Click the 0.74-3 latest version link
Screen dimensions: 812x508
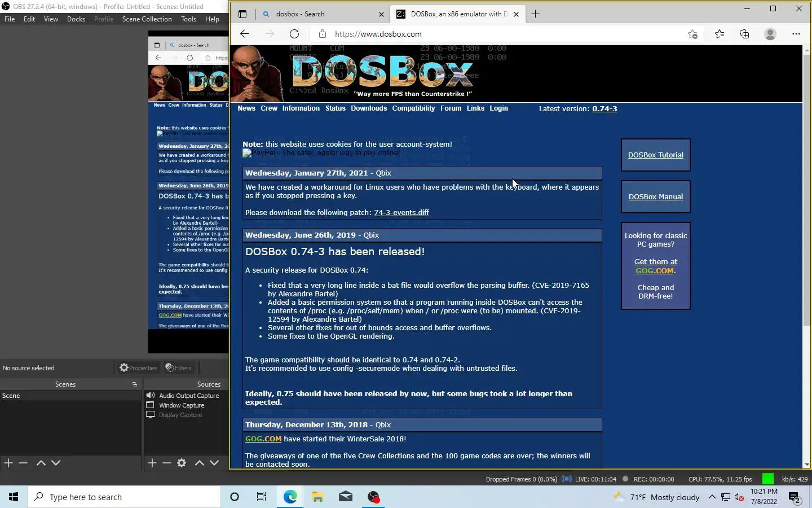pos(604,109)
